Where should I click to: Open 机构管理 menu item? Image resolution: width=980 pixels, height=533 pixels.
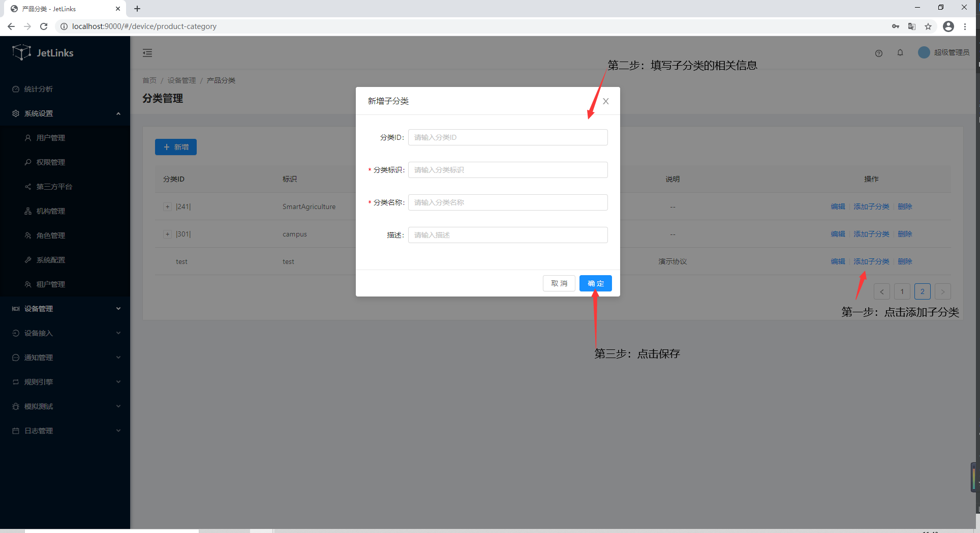(x=65, y=211)
